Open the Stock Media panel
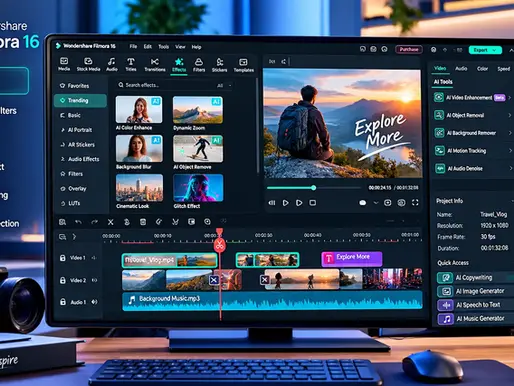The image size is (514, 386). 88,64
